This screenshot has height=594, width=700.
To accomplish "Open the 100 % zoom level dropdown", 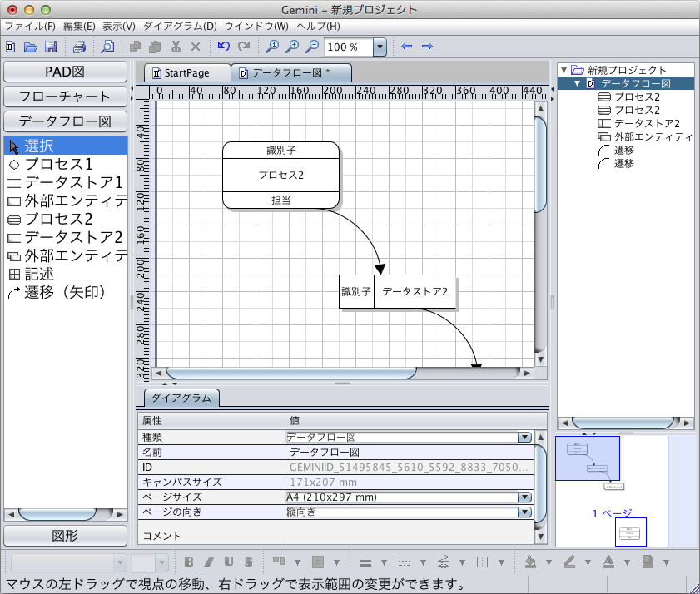I will [x=380, y=47].
